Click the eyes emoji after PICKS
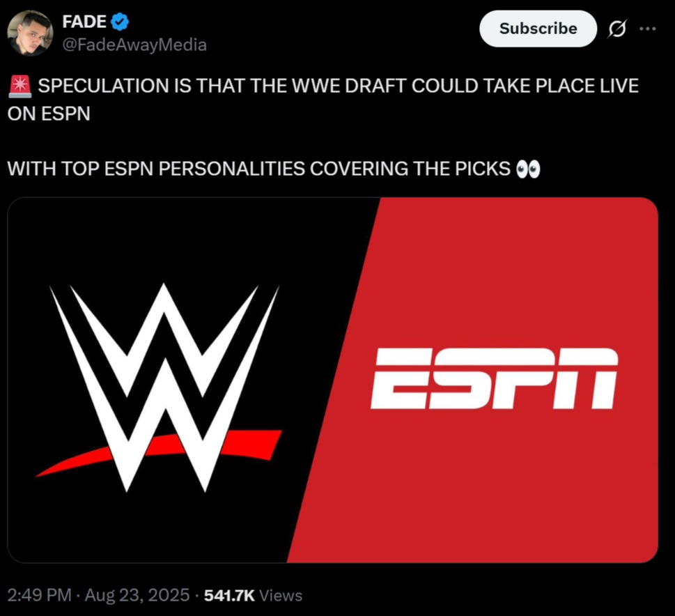This screenshot has height=616, width=675. coord(528,169)
